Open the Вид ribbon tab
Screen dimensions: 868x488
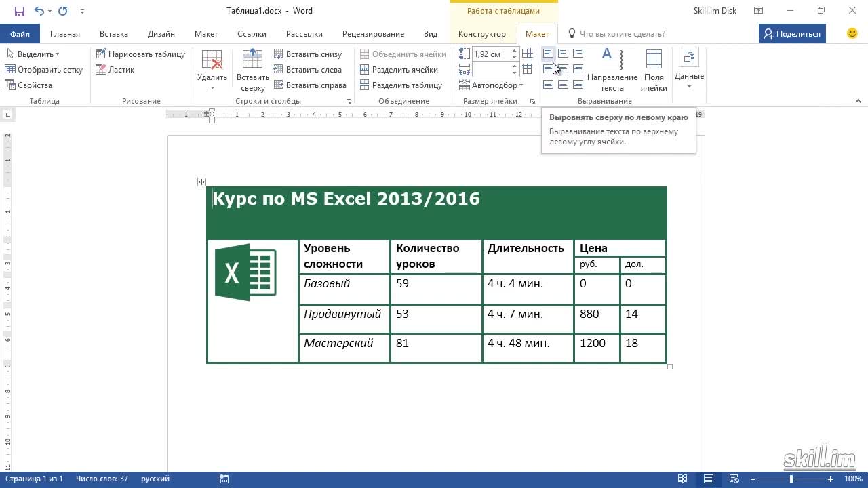(431, 33)
